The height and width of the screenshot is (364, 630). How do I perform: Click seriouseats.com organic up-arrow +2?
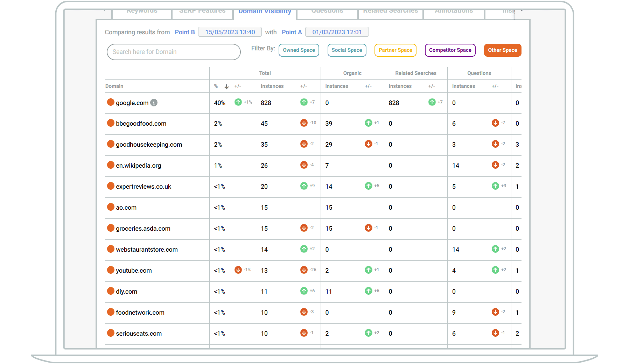click(x=368, y=333)
